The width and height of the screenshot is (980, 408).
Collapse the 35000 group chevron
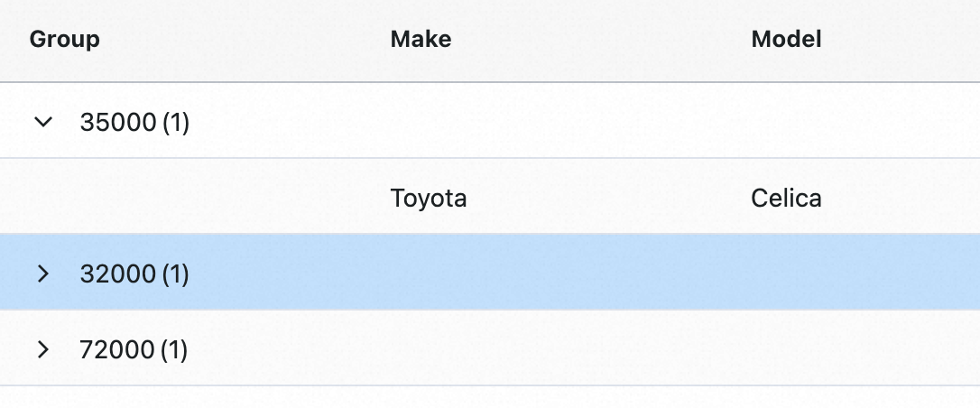pyautogui.click(x=42, y=122)
